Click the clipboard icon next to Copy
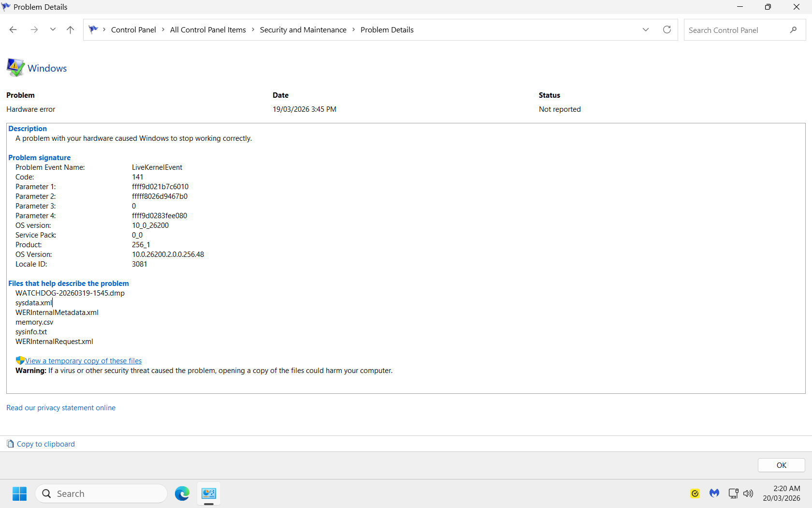Viewport: 812px width, 508px height. 10,444
